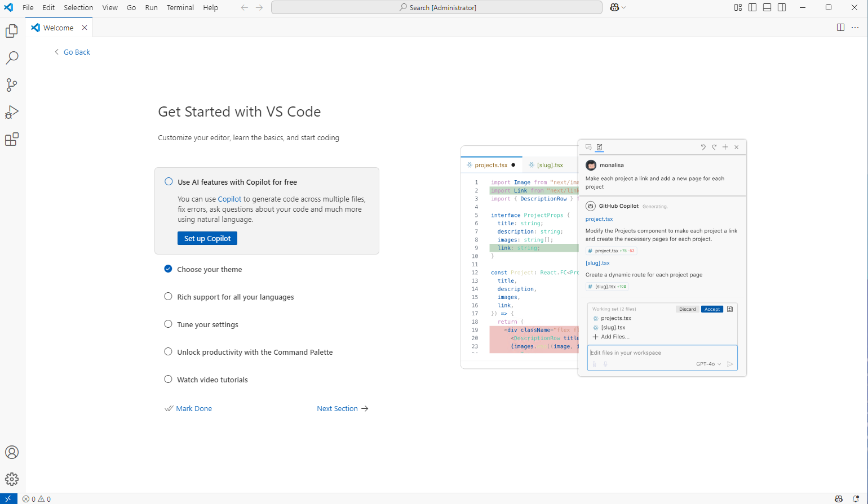Toggle Choose your theme checked step

click(168, 269)
